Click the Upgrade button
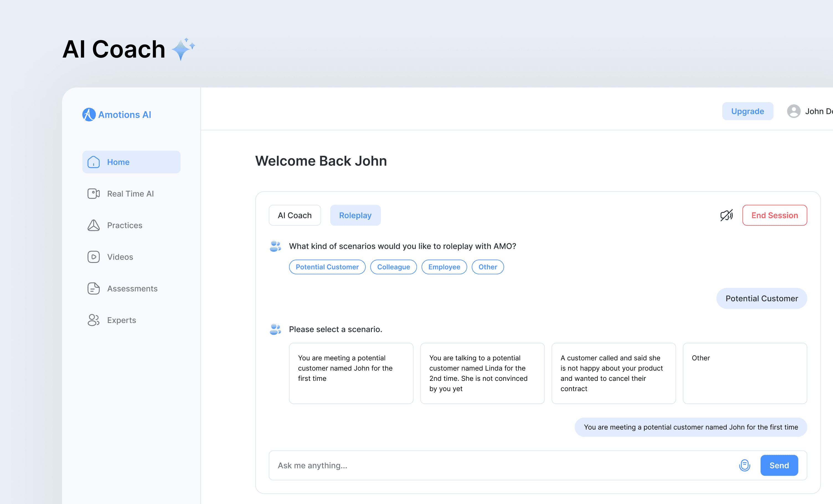Viewport: 833px width, 504px height. pos(747,111)
